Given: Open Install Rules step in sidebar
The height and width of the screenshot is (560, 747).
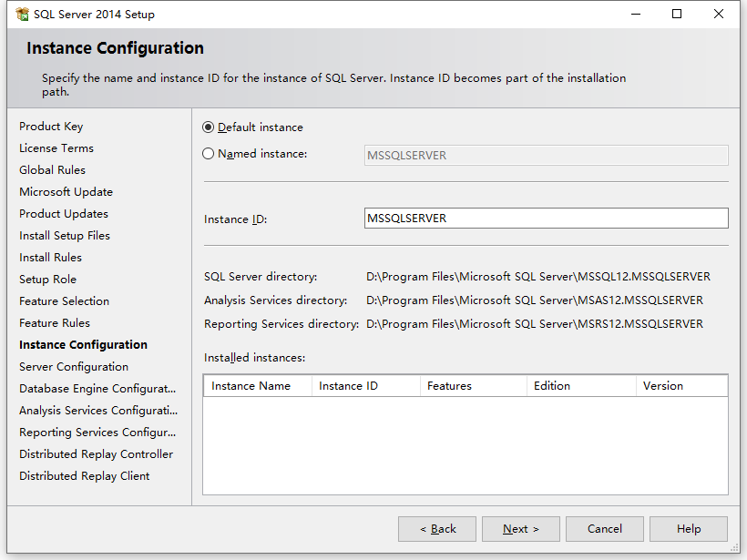Looking at the screenshot, I should point(50,258).
